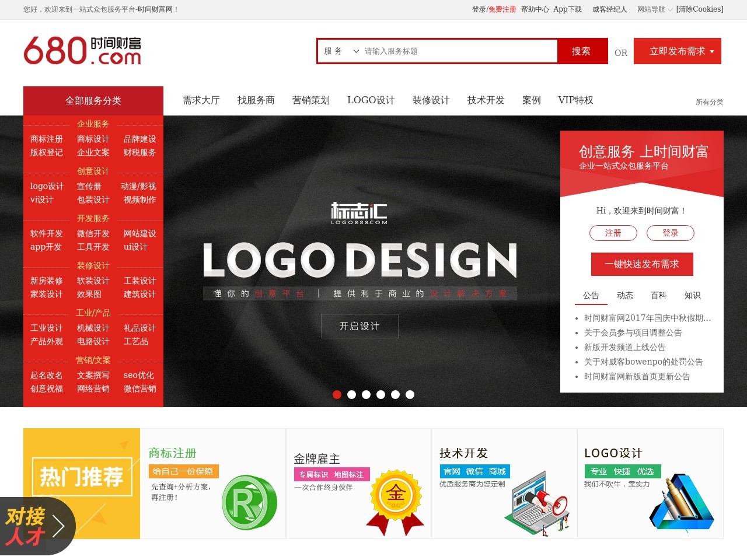Click the 清除Cookies link
Image resolution: width=747 pixels, height=560 pixels.
point(700,9)
